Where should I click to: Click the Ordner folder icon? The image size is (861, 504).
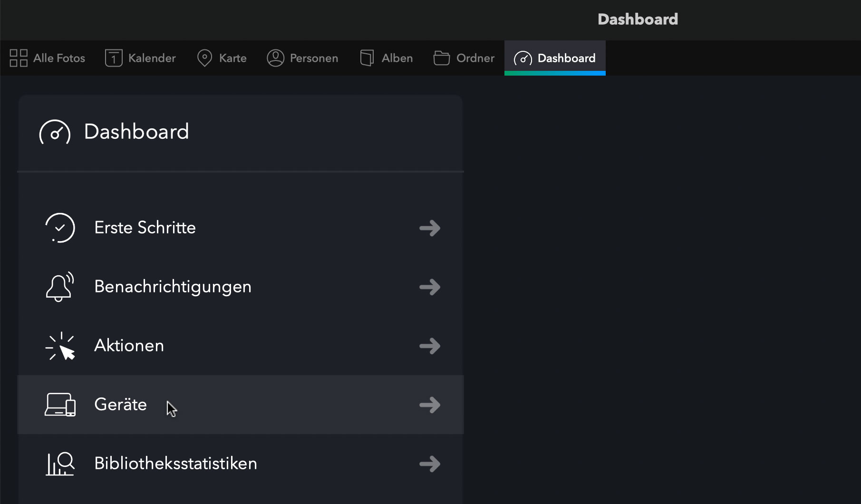pos(442,58)
